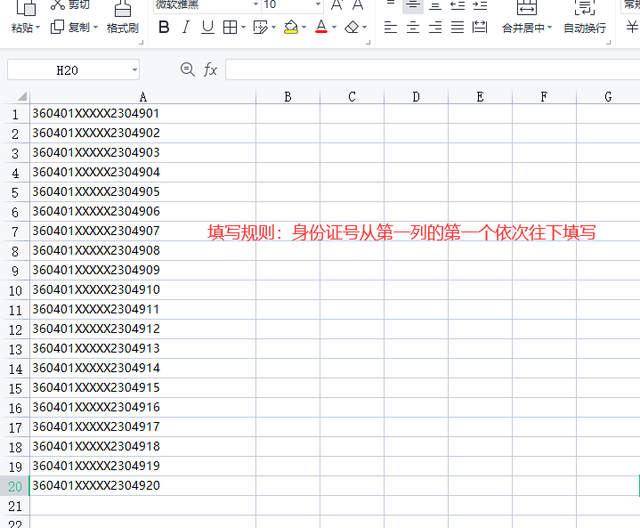Expand the Name Box dropdown arrow
Image resolution: width=640 pixels, height=528 pixels.
point(135,70)
